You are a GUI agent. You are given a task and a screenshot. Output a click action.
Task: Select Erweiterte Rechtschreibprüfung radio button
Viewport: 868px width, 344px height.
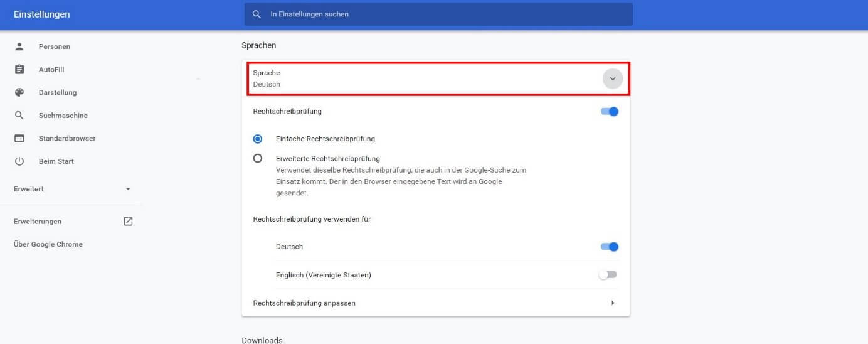point(258,158)
